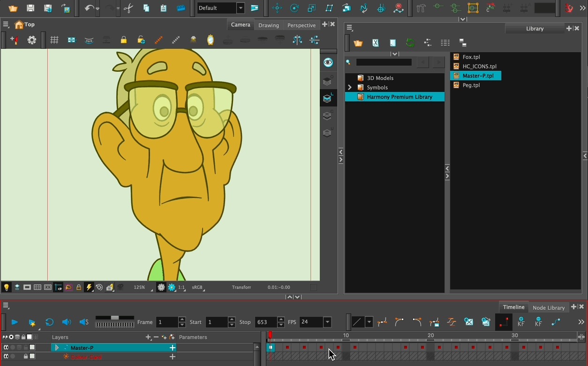
Task: Click the Frame number input field
Action: (167, 322)
